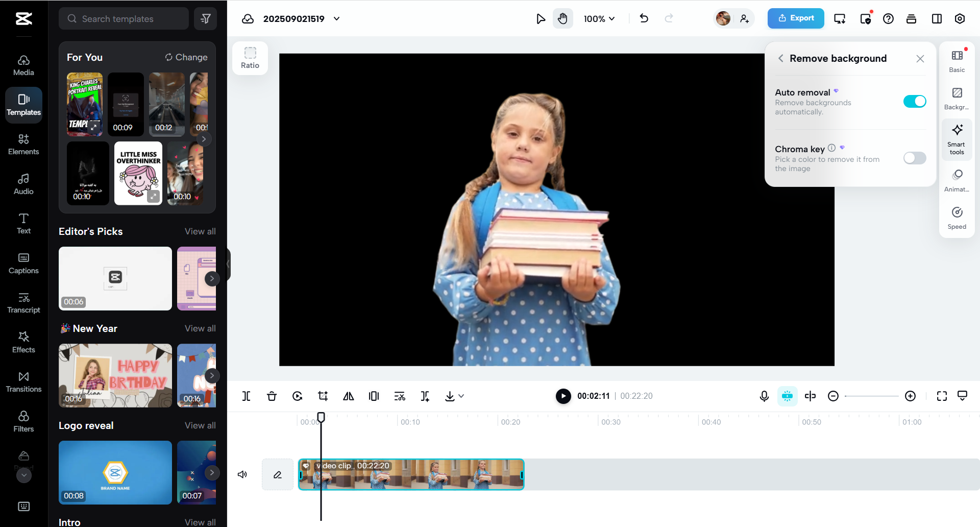Enter fullscreen preview mode
This screenshot has width=980, height=527.
942,396
